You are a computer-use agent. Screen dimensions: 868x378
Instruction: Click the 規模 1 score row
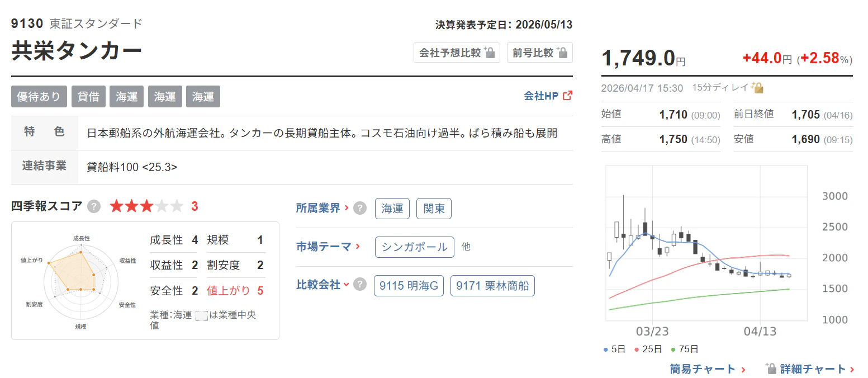[x=235, y=240]
